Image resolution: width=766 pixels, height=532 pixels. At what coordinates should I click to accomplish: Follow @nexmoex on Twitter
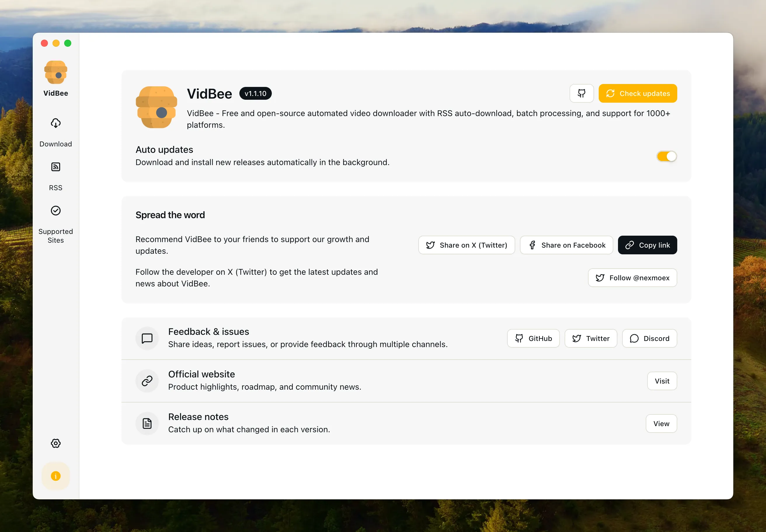point(632,278)
